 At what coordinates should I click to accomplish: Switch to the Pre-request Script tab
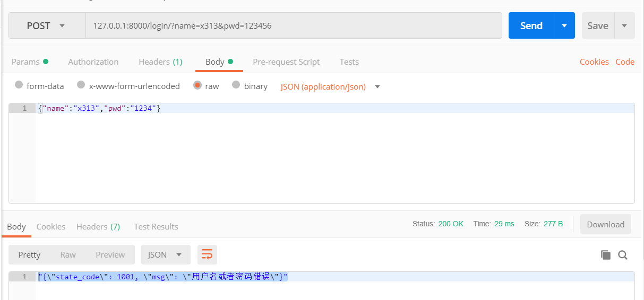(x=286, y=62)
